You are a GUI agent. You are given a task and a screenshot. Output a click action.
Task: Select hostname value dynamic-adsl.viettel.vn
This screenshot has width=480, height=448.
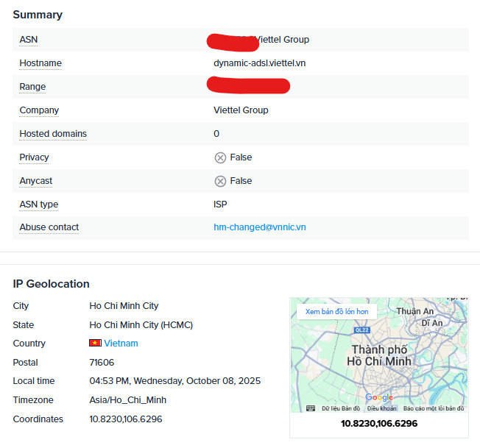260,63
